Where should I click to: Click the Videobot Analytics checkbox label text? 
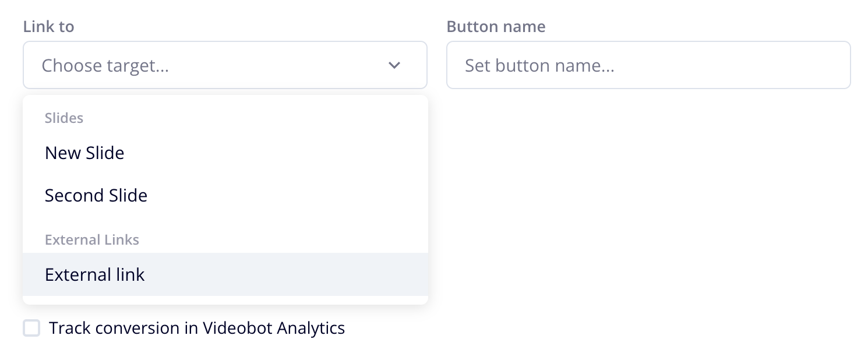(197, 328)
